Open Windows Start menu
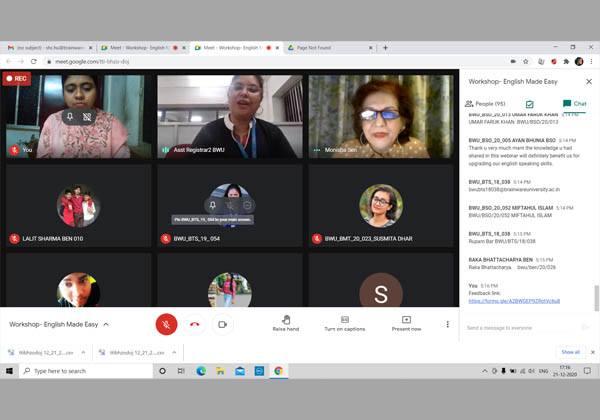The image size is (600, 420). point(9,370)
